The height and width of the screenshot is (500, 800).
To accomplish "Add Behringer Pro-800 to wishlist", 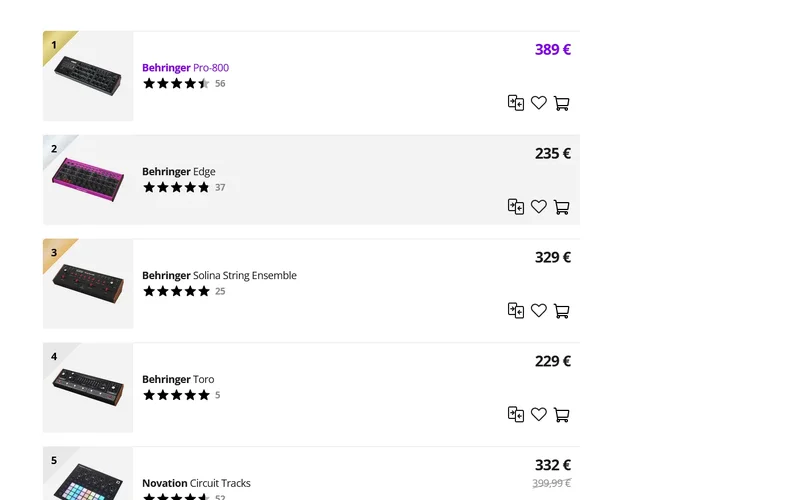I will (539, 103).
